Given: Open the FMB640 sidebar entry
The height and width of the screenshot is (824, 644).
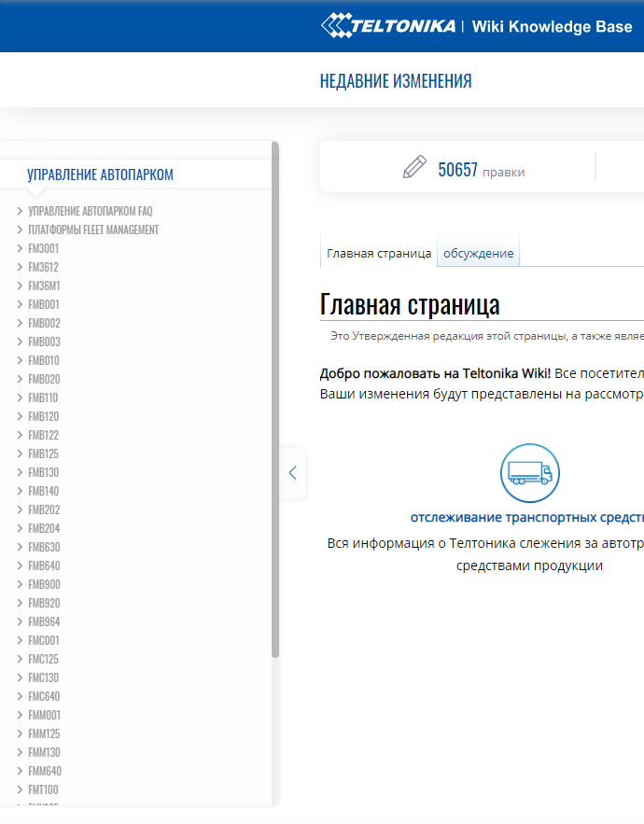Looking at the screenshot, I should click(x=44, y=566).
